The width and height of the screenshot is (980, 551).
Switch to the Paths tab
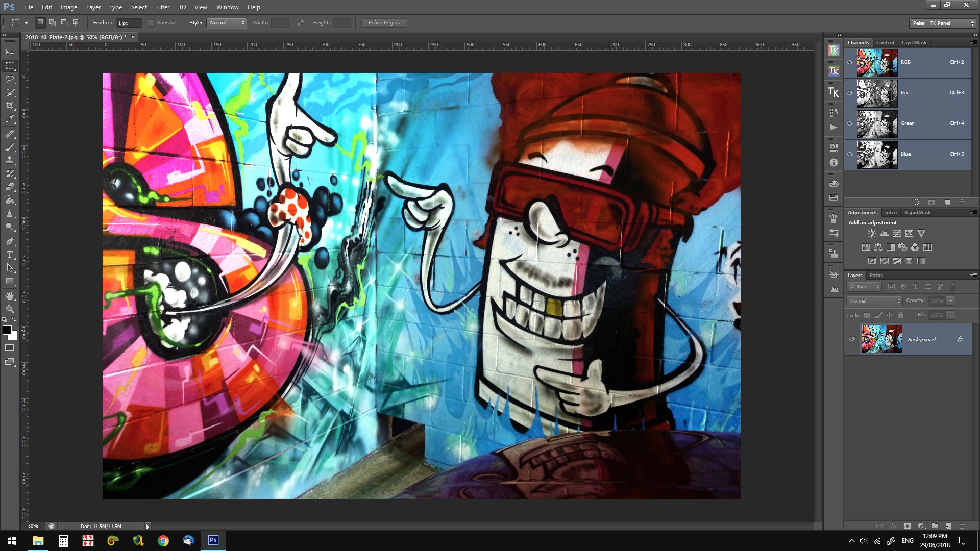[x=876, y=275]
